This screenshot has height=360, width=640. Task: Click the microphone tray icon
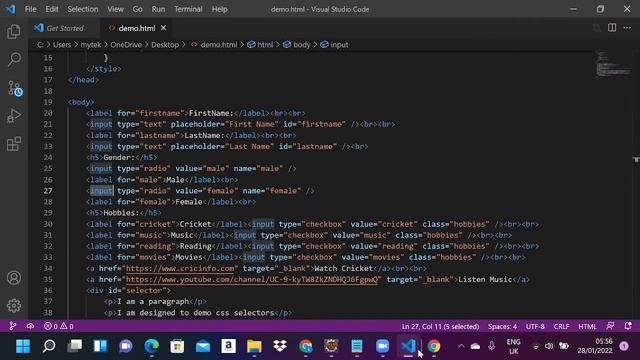click(x=491, y=346)
